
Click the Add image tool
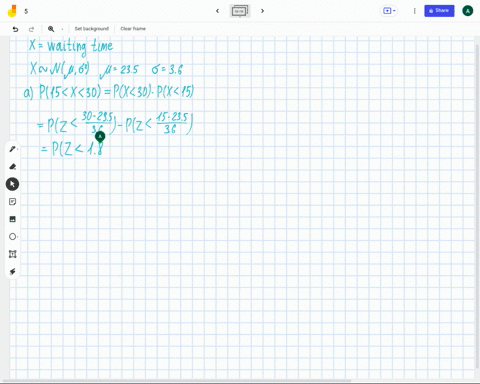13,219
